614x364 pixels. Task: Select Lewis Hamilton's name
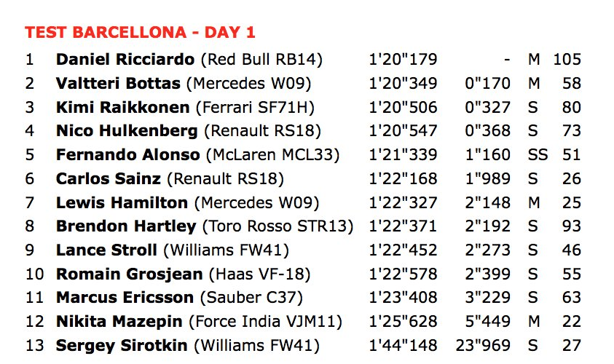tap(122, 202)
